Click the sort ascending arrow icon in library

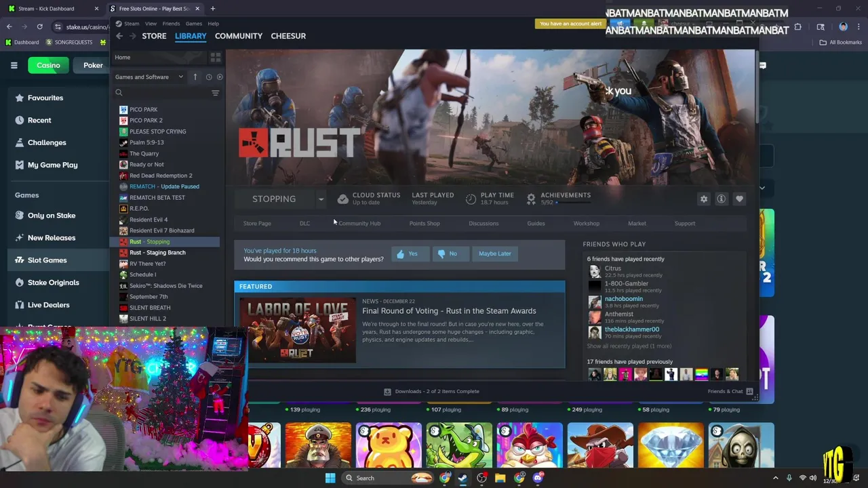(x=195, y=77)
